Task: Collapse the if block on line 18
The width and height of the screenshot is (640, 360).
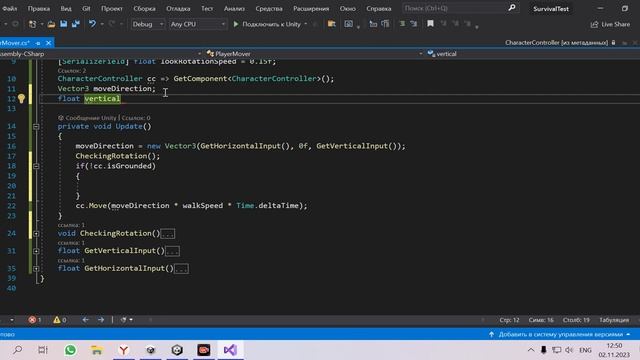Action: point(36,166)
